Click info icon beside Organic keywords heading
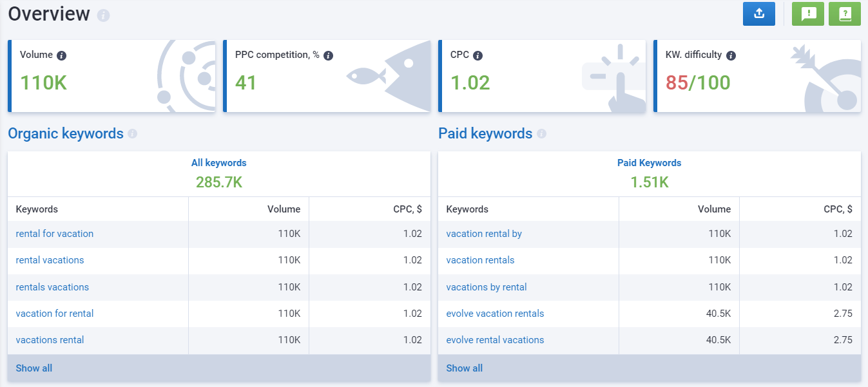Image resolution: width=868 pixels, height=387 pixels. [132, 134]
